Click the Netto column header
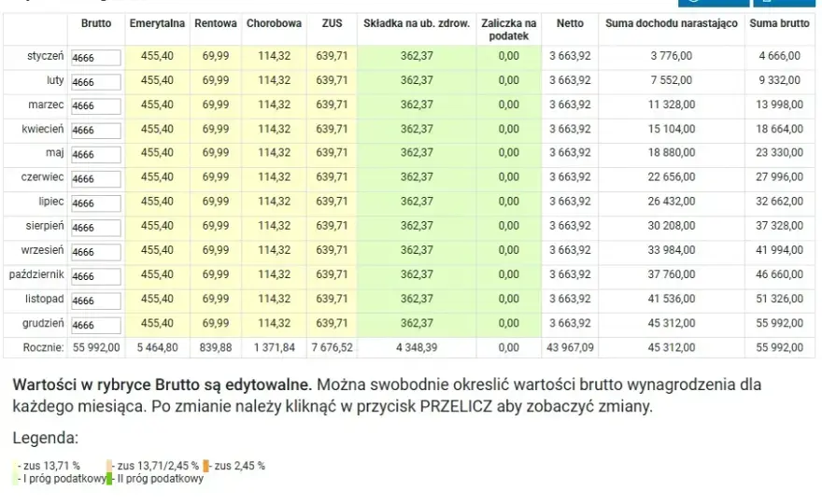Image resolution: width=822 pixels, height=504 pixels. pos(570,23)
